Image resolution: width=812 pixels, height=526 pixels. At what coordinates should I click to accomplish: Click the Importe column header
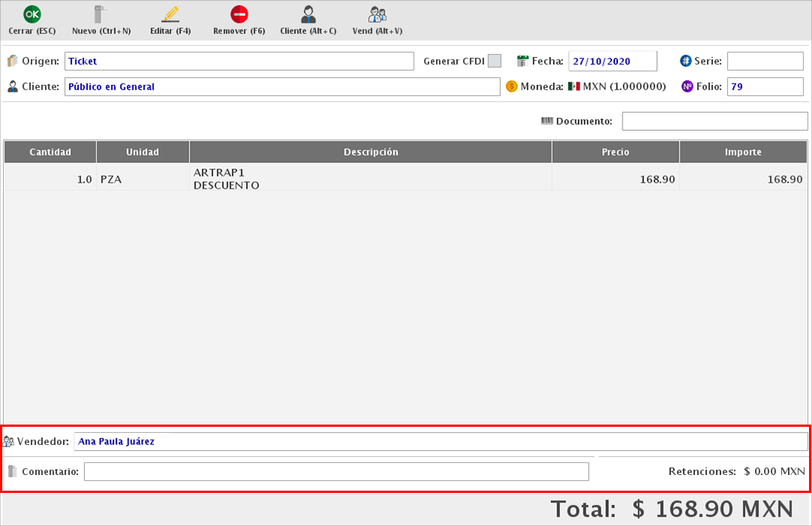click(x=743, y=152)
